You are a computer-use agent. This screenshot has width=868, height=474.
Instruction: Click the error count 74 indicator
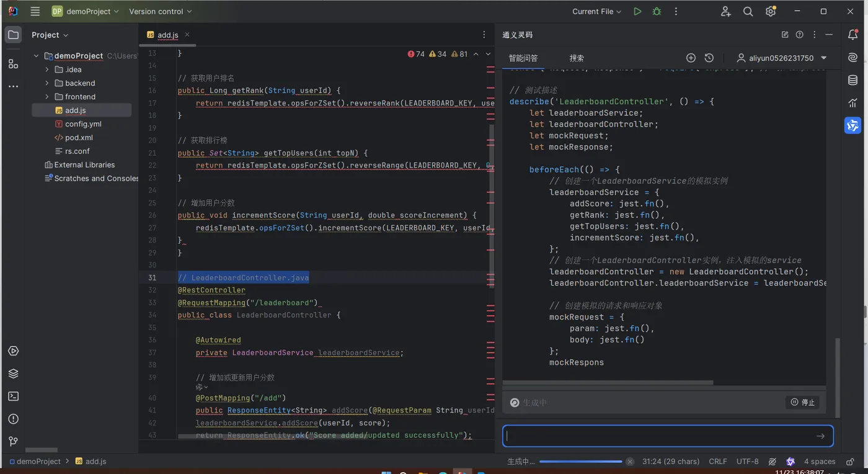point(416,54)
